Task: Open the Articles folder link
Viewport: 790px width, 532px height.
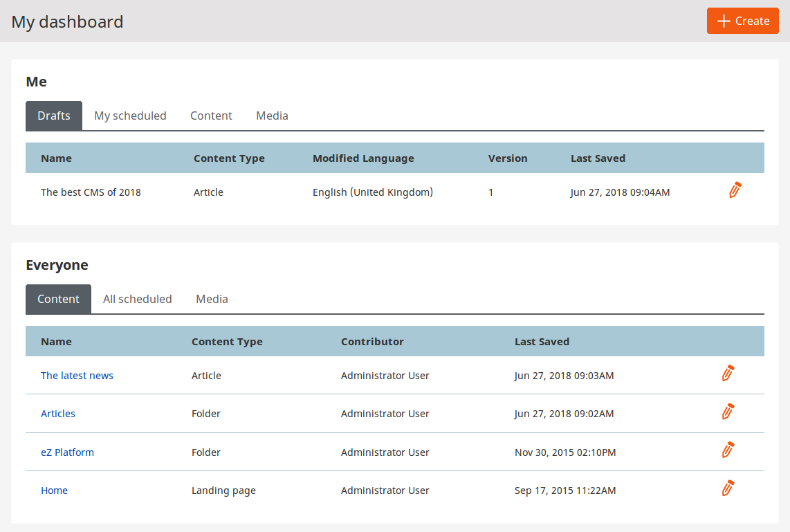Action: pyautogui.click(x=58, y=414)
